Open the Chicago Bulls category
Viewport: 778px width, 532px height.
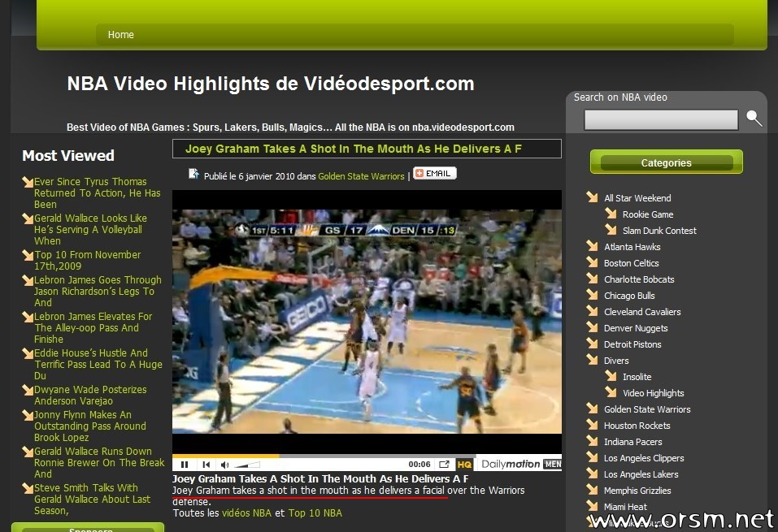pyautogui.click(x=629, y=296)
